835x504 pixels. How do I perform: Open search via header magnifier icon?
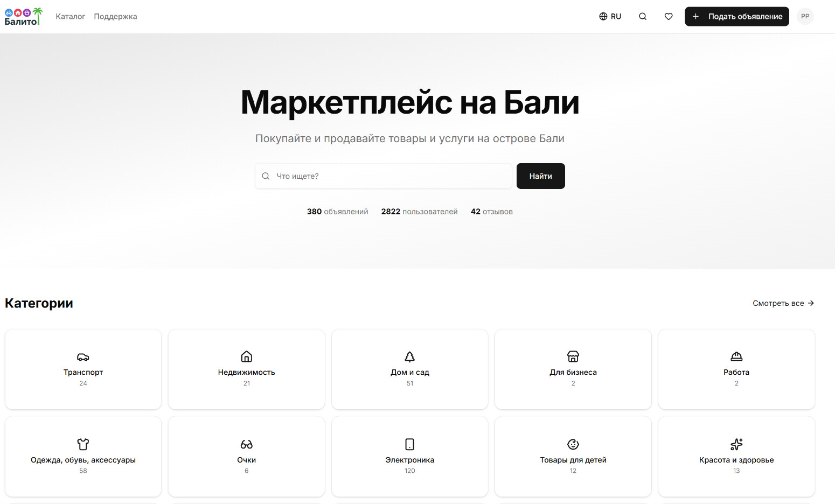point(643,17)
